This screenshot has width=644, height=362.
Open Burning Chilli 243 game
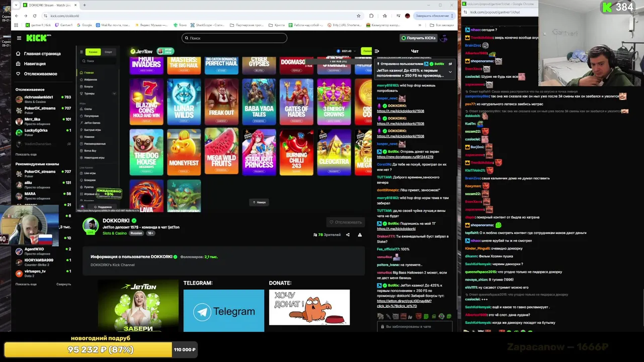pyautogui.click(x=296, y=152)
